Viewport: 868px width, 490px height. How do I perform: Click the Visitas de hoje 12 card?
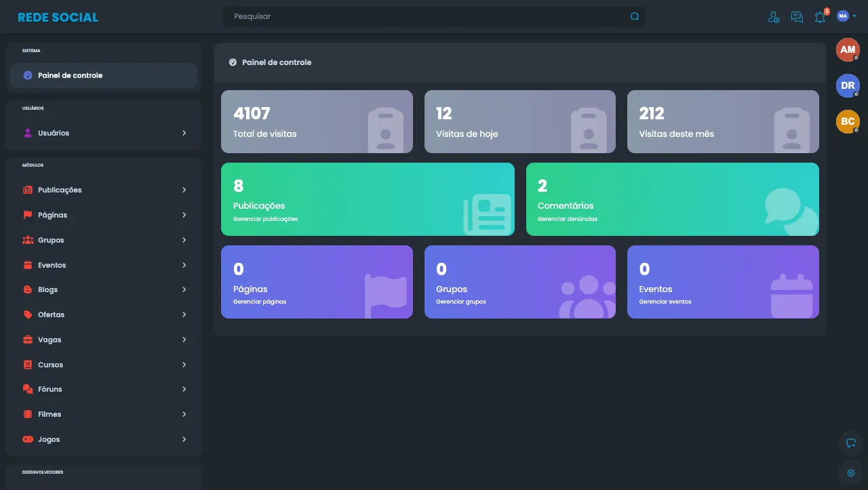520,122
